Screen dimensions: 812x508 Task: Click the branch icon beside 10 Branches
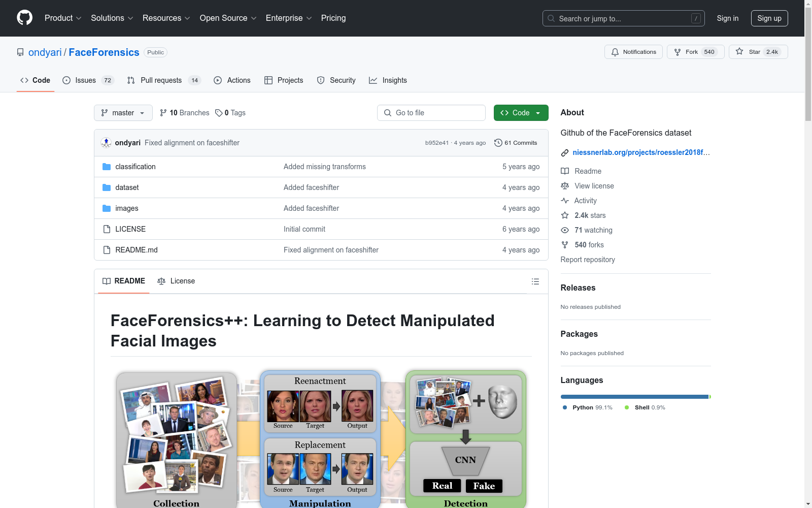[x=163, y=113]
